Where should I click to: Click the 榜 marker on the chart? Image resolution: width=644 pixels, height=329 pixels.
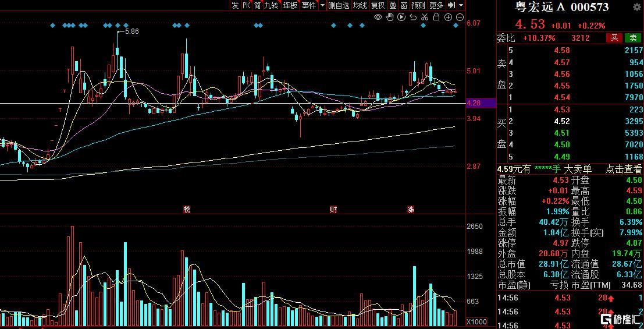(187, 209)
